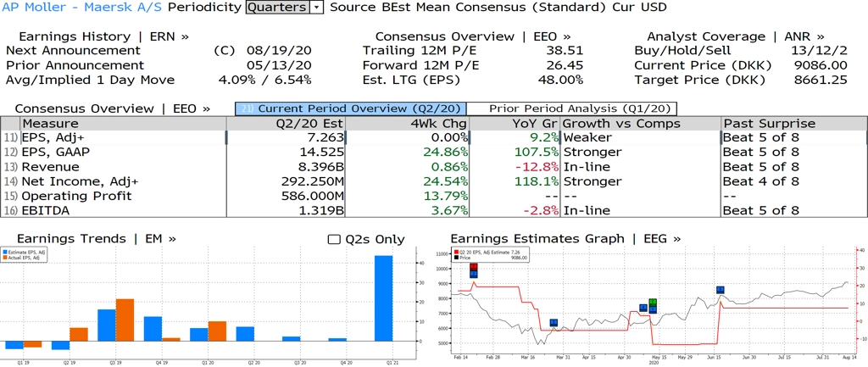Click the orange Actual EPS, Adj legend swatch
The height and width of the screenshot is (367, 868).
[4, 258]
